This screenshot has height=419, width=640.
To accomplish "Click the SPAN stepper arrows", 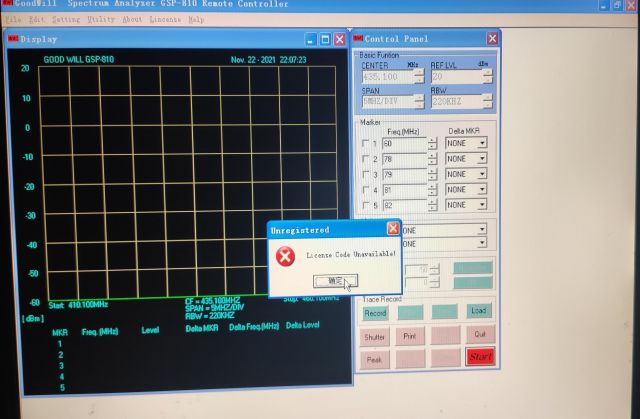I will point(419,101).
